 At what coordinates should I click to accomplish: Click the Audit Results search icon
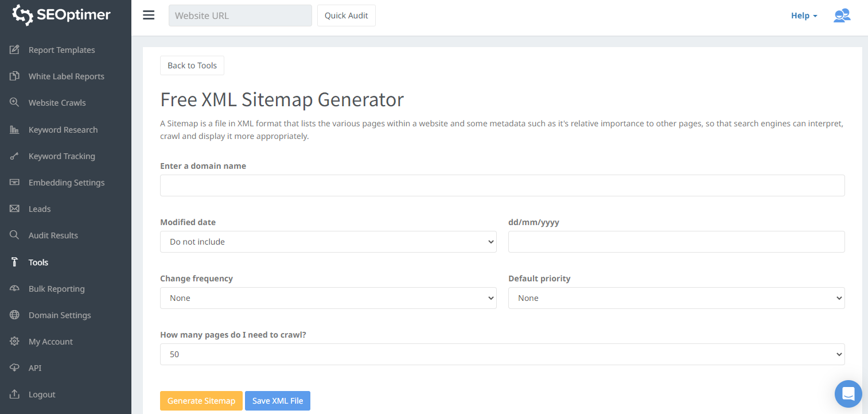(15, 235)
